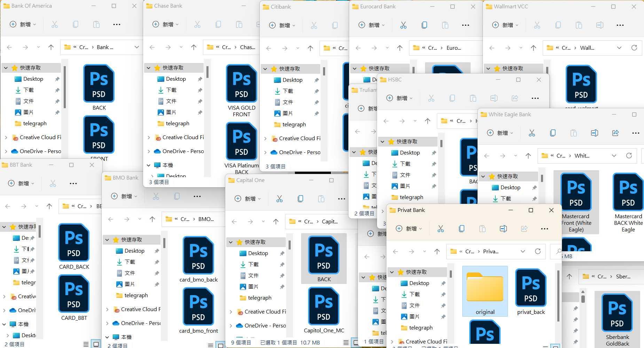Select Mastercard BACK White Eagle PSD
644x348 pixels.
pyautogui.click(x=628, y=203)
